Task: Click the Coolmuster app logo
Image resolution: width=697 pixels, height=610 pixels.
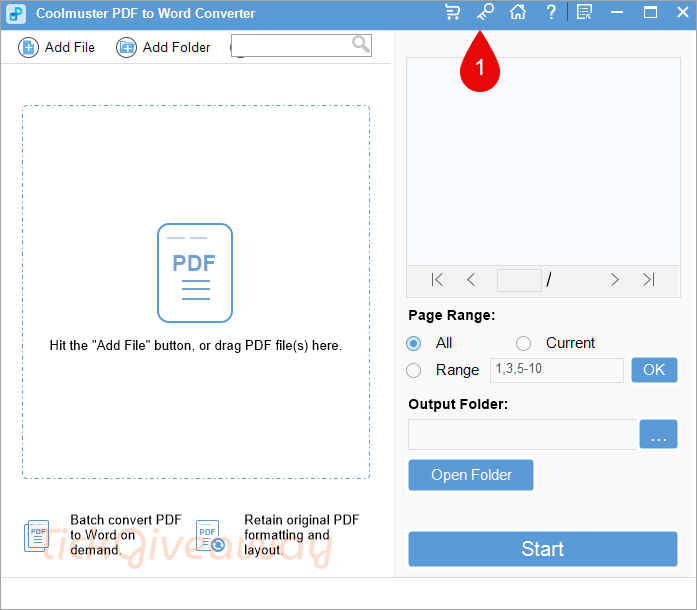Action: coord(16,13)
